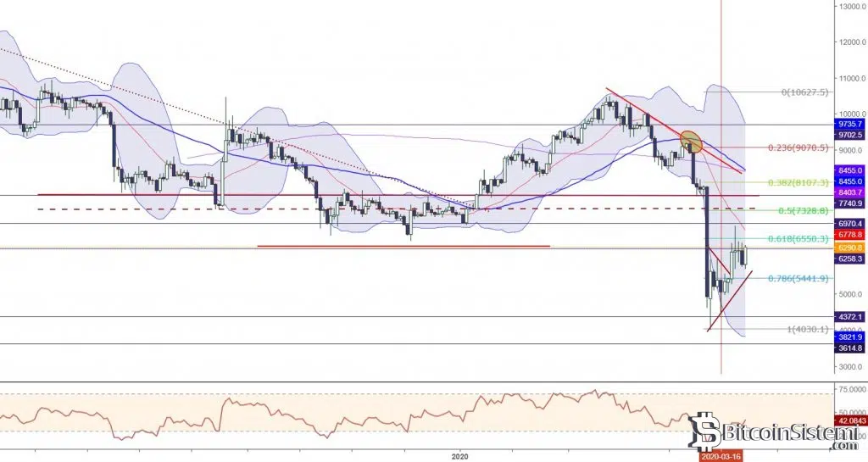Select the orange 6290.8 current price label
Viewport: 868px width, 462px height.
[849, 247]
